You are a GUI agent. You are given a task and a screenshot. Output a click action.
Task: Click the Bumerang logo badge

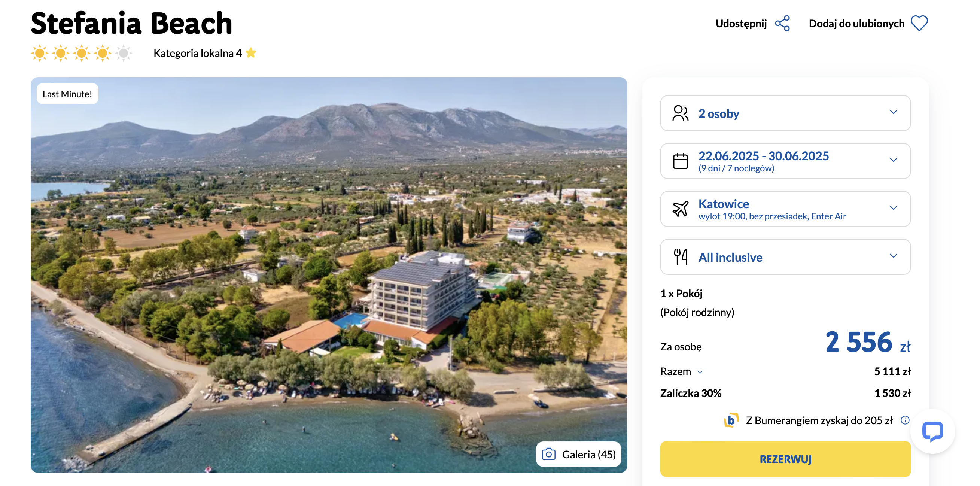click(x=731, y=420)
